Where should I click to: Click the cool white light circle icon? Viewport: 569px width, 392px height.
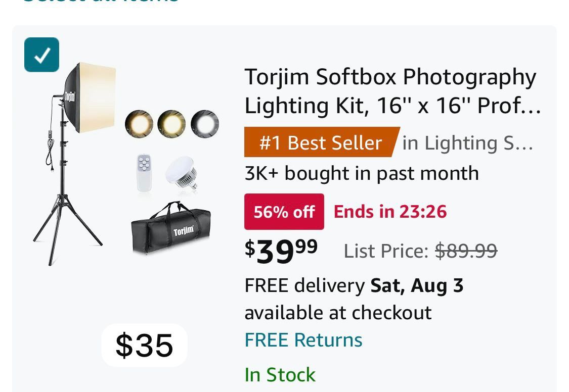[205, 124]
